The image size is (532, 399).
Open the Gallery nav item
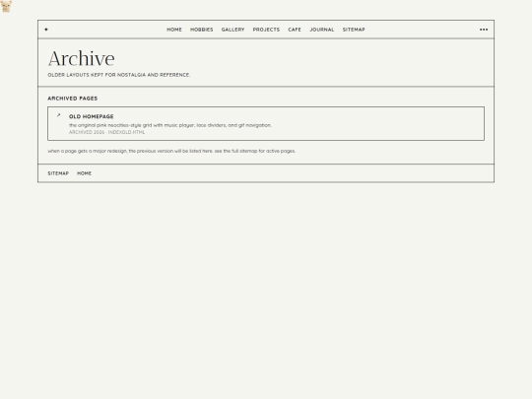[233, 30]
